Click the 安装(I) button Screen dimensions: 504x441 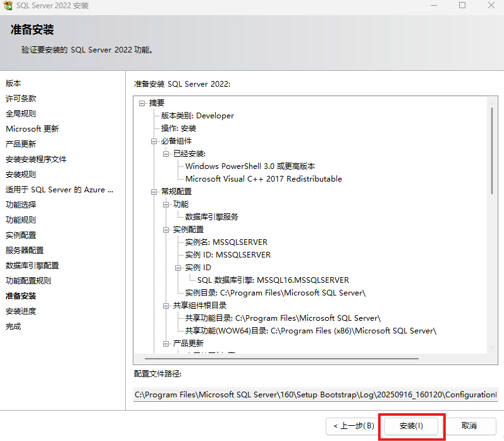tap(411, 426)
